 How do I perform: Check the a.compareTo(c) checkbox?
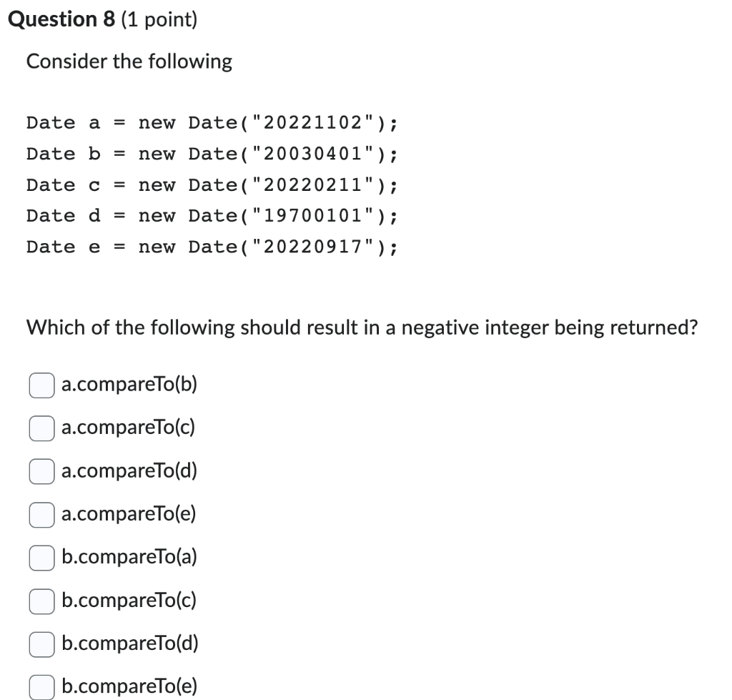[x=41, y=428]
